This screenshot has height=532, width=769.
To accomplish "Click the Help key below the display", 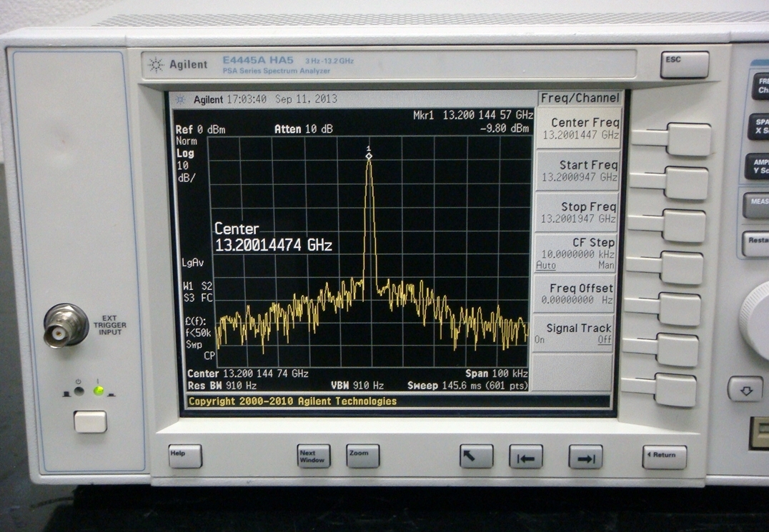I will (185, 456).
